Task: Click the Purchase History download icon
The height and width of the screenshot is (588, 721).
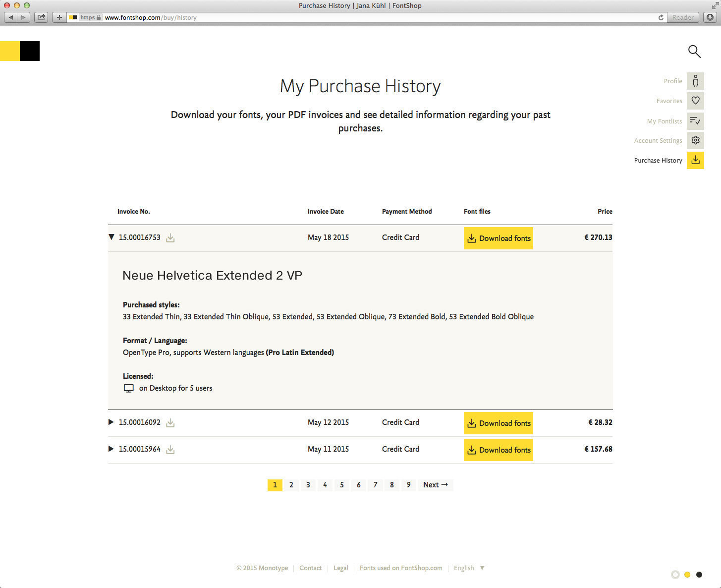Action: (695, 160)
